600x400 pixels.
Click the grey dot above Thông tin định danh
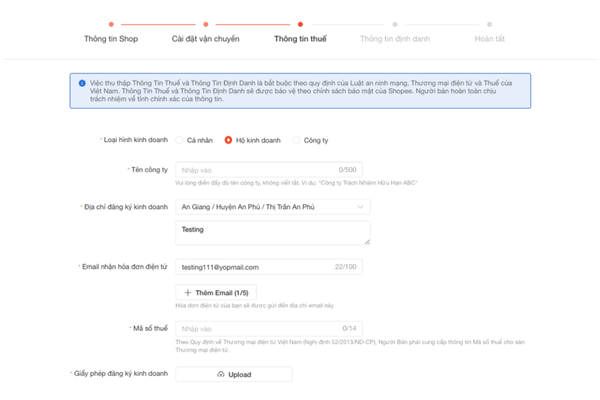(394, 23)
